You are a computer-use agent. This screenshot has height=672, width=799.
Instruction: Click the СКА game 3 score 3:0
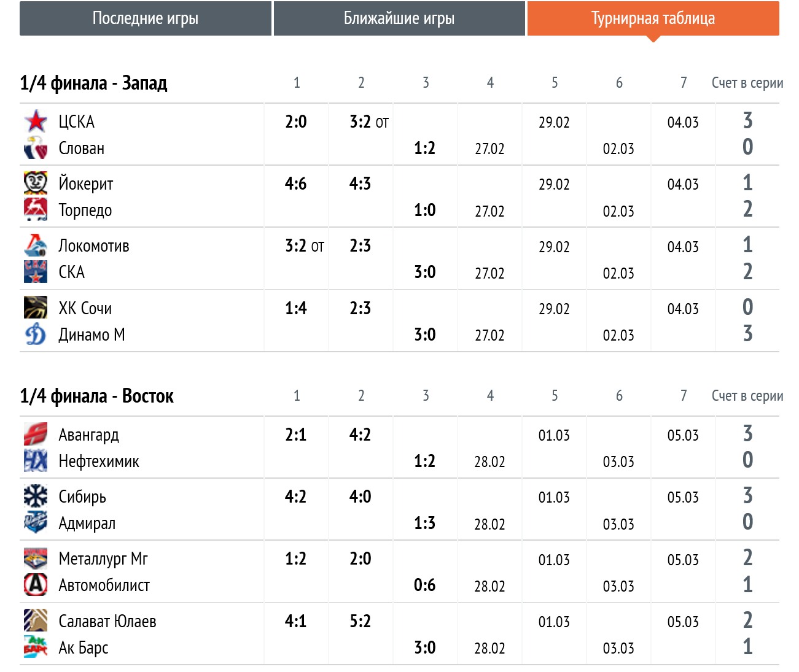(425, 272)
